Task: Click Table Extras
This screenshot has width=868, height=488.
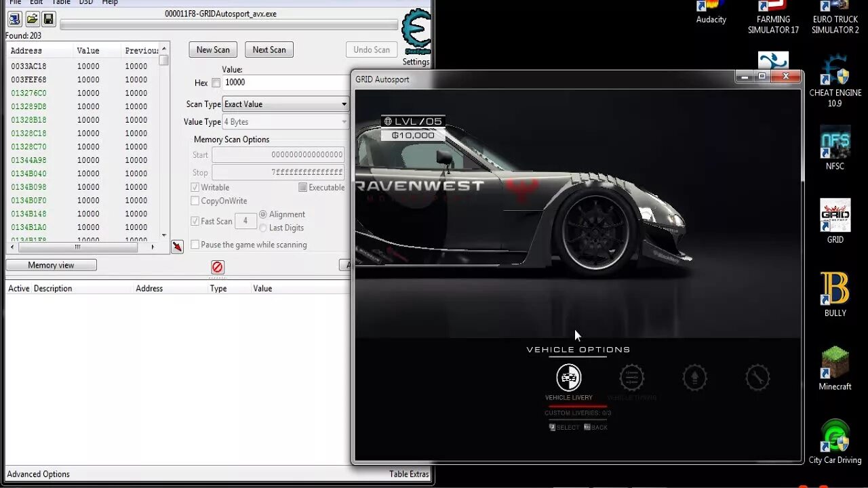Action: coord(409,474)
